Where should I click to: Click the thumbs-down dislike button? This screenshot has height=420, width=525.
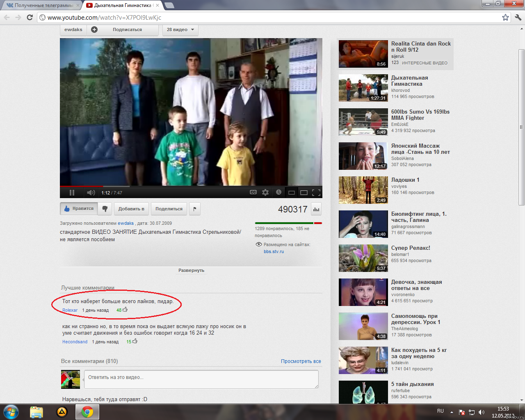click(x=105, y=209)
